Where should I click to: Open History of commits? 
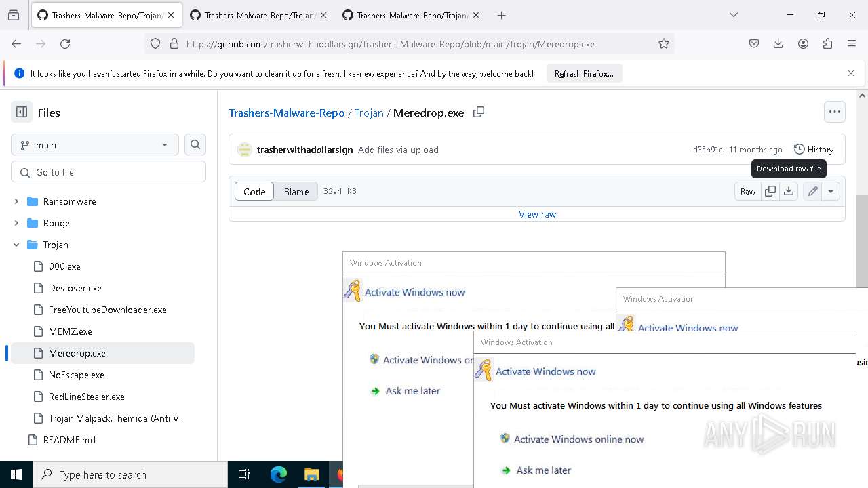(814, 149)
